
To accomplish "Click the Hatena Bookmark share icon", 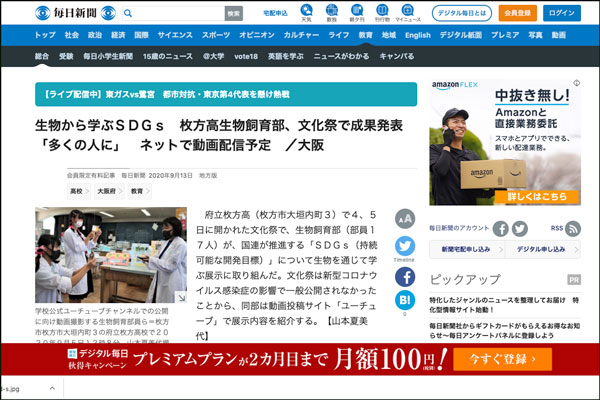I will pos(404,300).
